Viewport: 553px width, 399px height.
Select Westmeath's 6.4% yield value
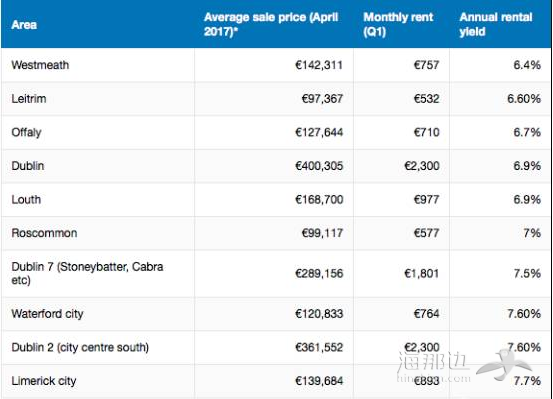coord(527,65)
